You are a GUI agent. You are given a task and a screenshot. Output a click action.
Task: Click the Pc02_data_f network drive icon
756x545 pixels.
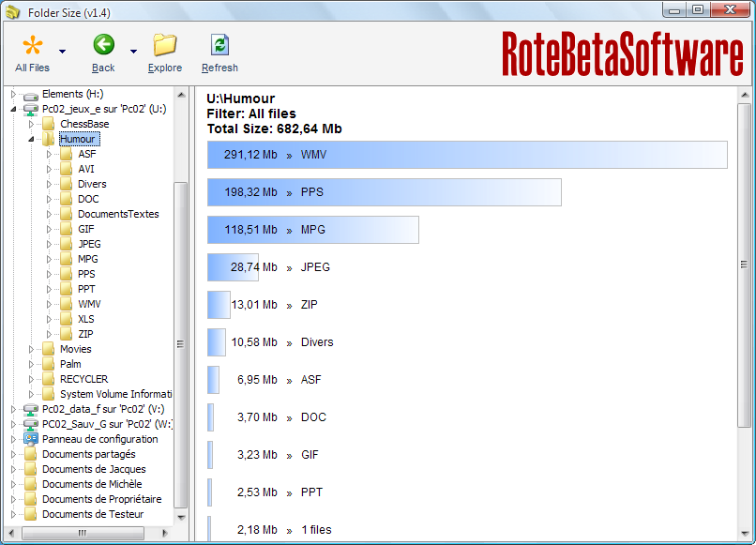(x=31, y=410)
